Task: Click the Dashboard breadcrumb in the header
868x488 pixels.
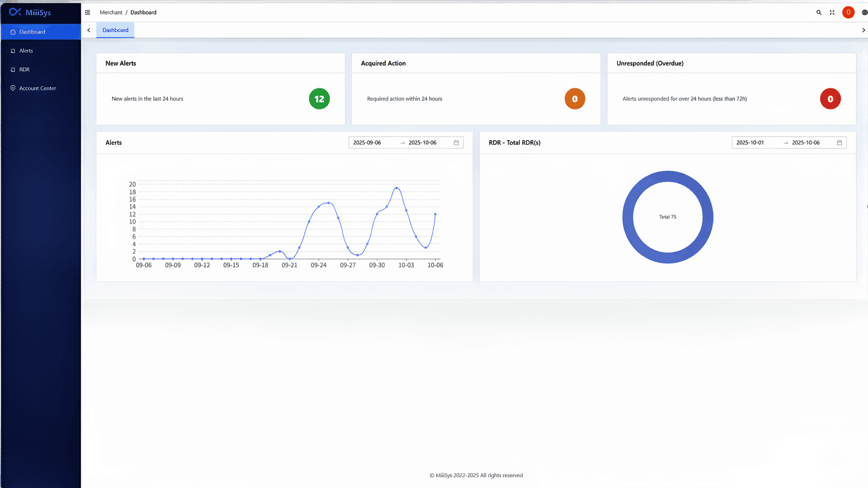Action: (x=143, y=12)
